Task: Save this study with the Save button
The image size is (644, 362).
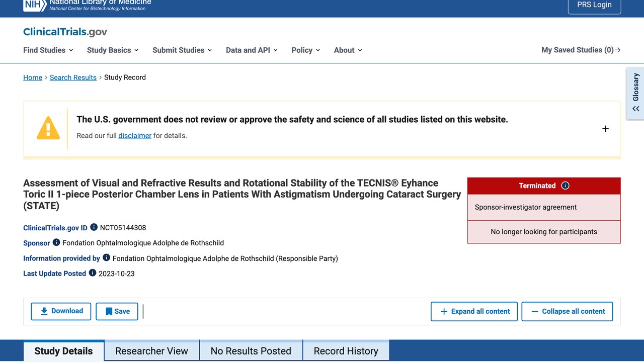Action: pos(117,311)
